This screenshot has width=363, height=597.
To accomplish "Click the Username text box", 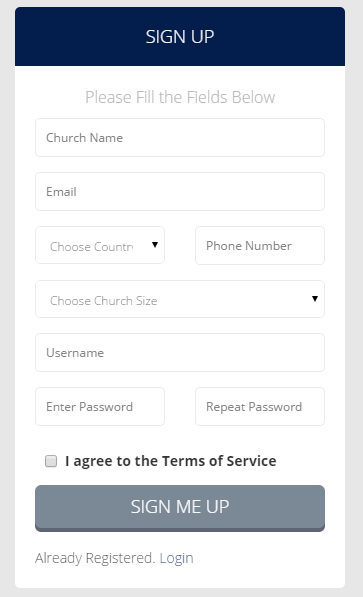I will (180, 353).
